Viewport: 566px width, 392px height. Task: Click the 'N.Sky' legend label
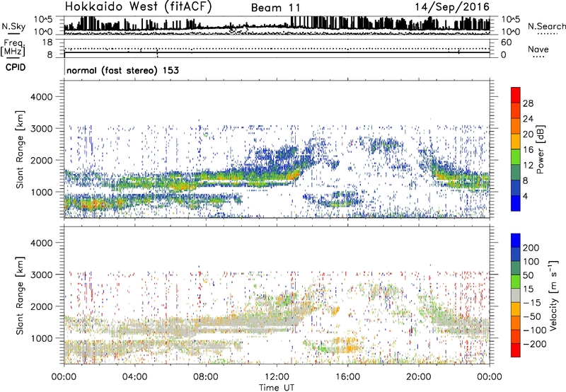(13, 26)
